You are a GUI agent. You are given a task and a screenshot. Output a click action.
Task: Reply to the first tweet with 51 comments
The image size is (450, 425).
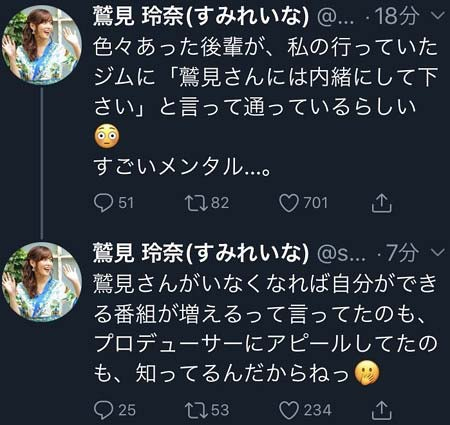(x=103, y=203)
